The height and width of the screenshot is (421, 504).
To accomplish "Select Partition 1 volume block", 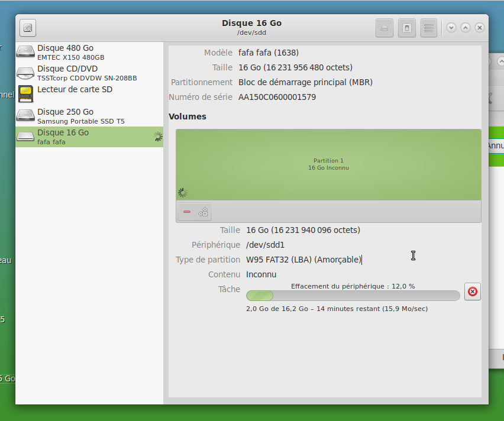I will (328, 164).
